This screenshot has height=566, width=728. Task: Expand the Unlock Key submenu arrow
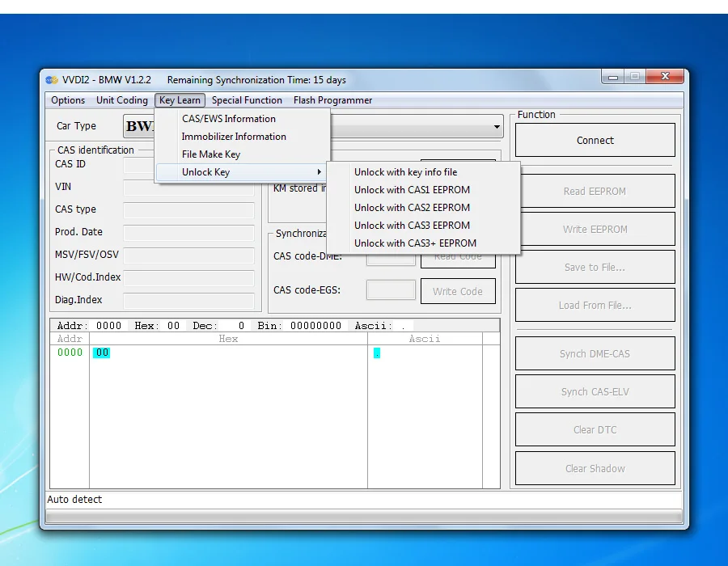(x=319, y=172)
